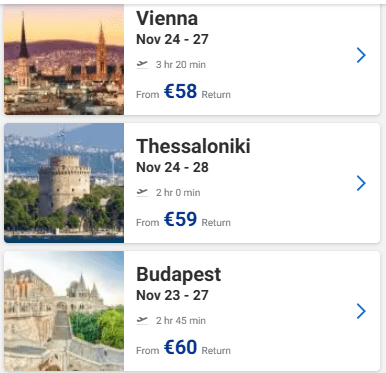Click the Thessaloniki White Tower photo

click(x=64, y=183)
